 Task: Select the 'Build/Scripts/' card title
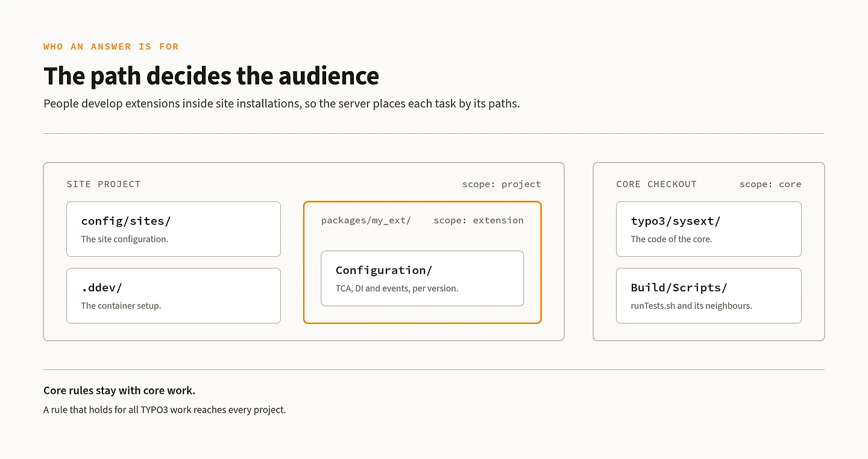click(x=679, y=287)
